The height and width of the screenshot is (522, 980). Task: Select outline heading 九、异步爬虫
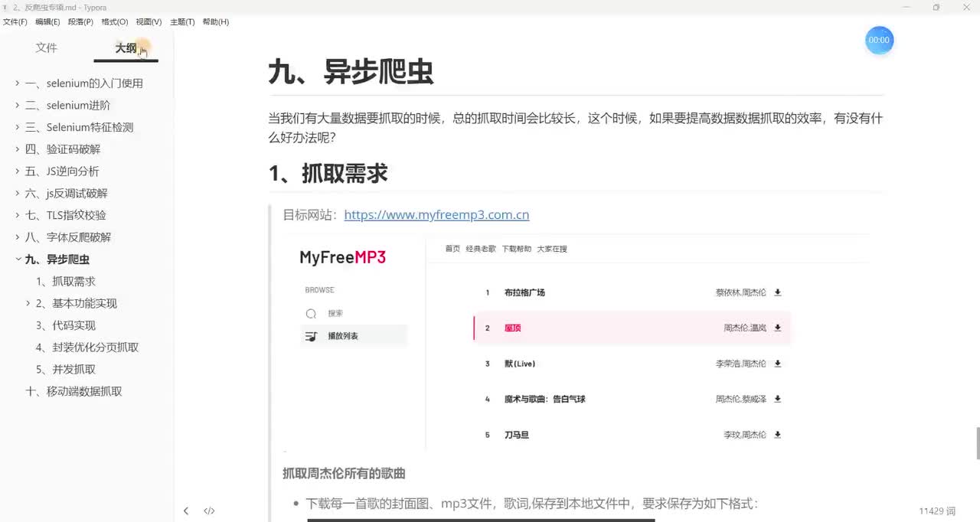click(x=57, y=259)
